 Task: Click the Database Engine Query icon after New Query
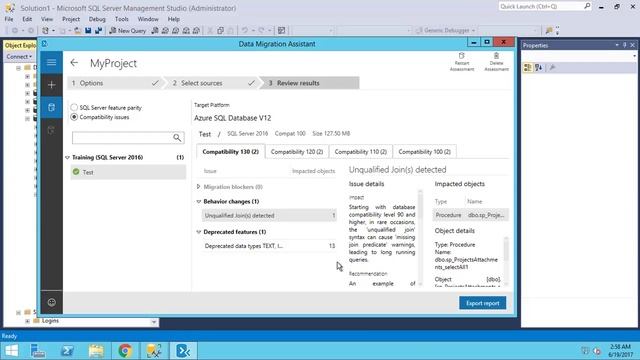click(x=155, y=31)
